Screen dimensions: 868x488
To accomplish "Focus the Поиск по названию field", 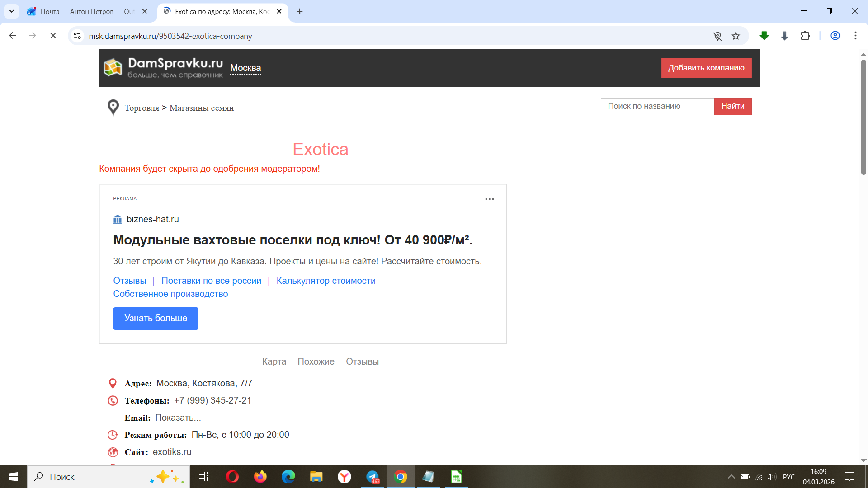I will pos(657,107).
